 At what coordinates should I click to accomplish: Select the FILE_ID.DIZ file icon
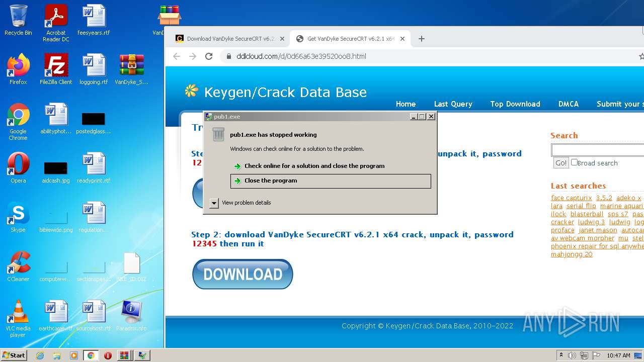click(131, 266)
